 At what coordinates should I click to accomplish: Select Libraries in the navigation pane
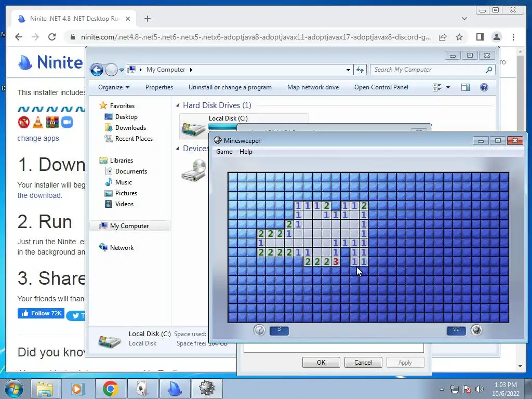tap(121, 161)
